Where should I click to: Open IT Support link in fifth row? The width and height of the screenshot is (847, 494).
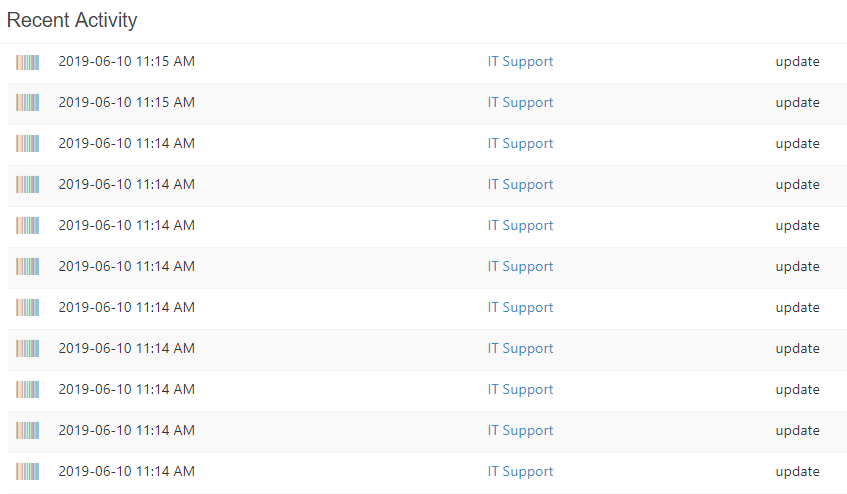(x=520, y=226)
